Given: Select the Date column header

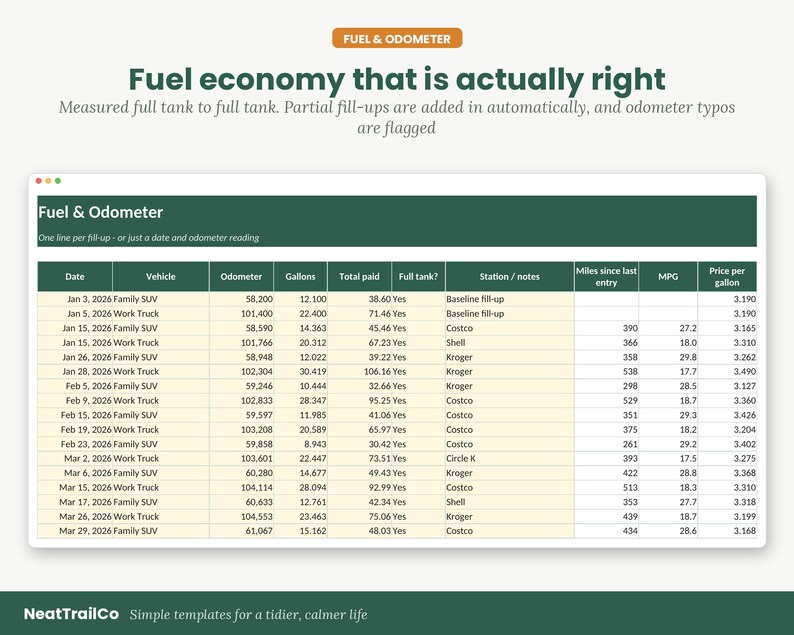Looking at the screenshot, I should coord(75,276).
